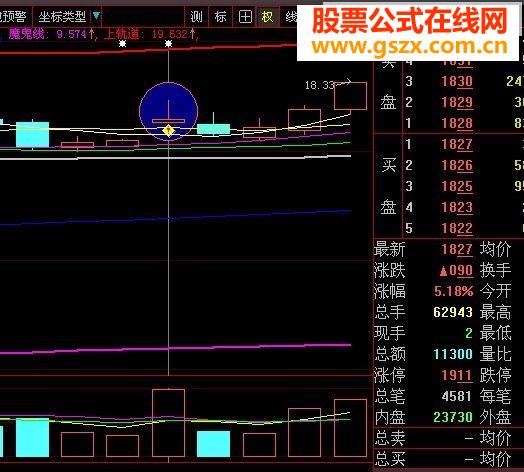
Task: Click the 总卖 label
Action: coord(390,438)
